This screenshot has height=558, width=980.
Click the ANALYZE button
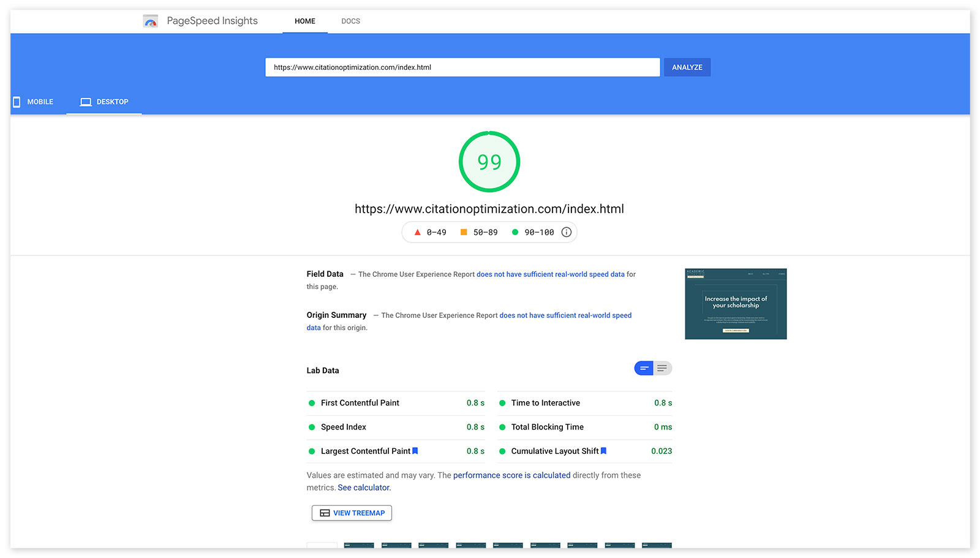[x=687, y=67]
